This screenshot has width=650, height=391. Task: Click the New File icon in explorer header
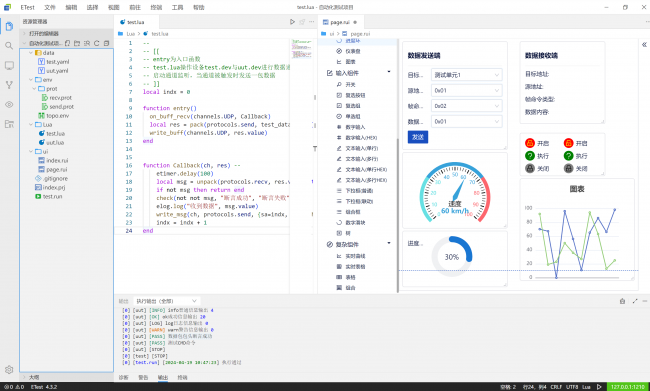point(68,43)
